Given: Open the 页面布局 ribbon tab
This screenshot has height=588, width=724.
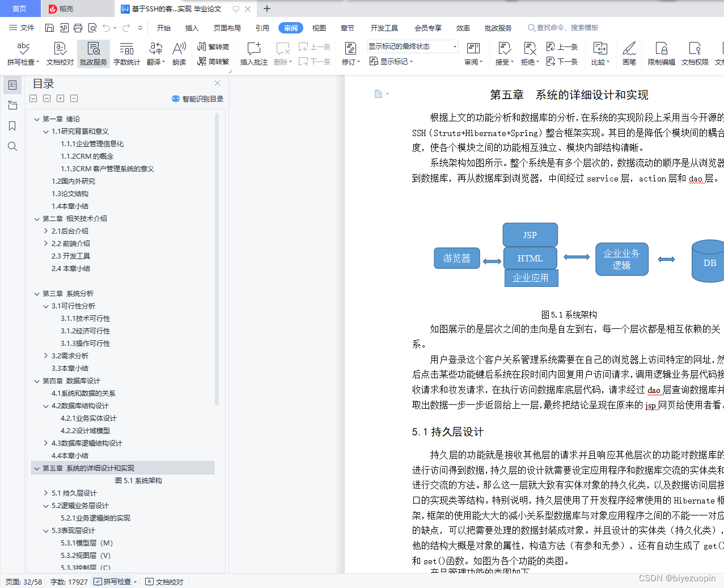Looking at the screenshot, I should point(227,28).
